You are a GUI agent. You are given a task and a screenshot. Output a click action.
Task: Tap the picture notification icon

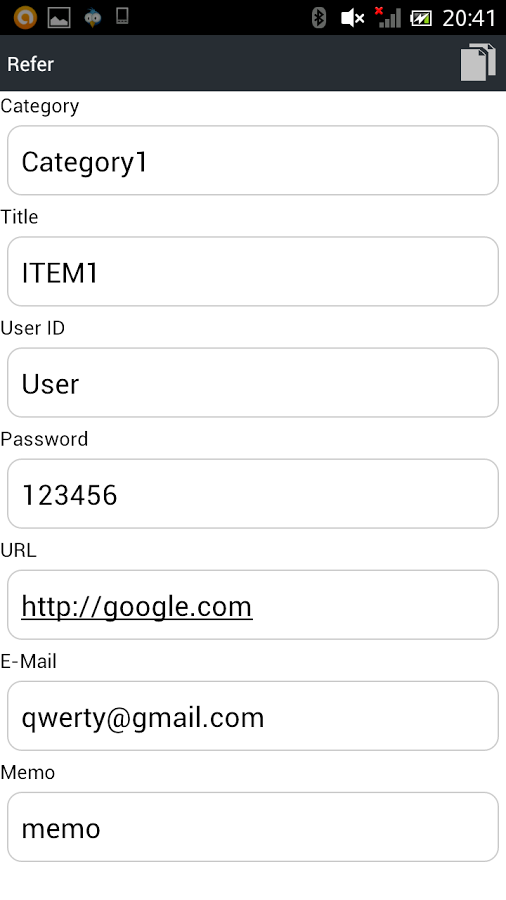(59, 18)
